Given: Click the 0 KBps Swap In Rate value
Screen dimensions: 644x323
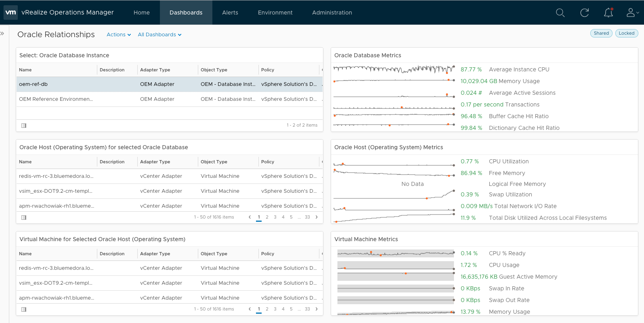Looking at the screenshot, I should pos(470,288).
